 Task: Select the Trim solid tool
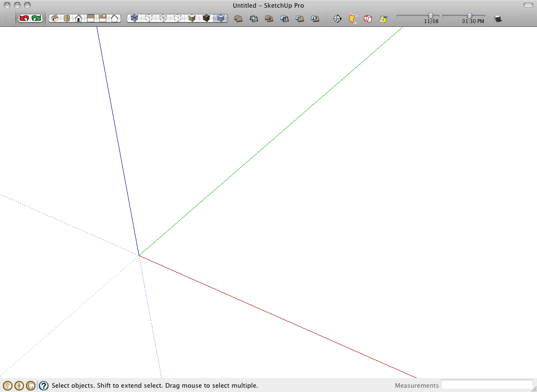[300, 19]
